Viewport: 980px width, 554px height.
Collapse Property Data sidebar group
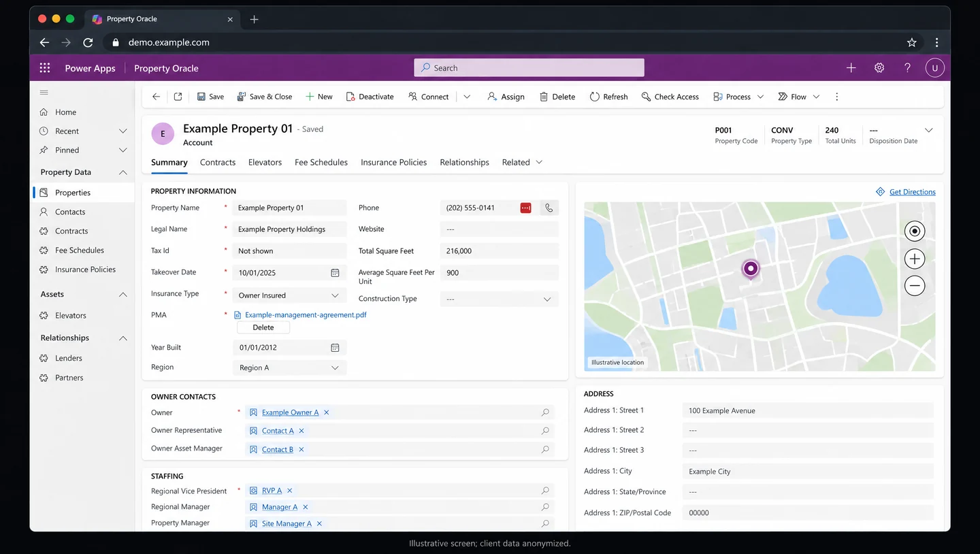[122, 172]
